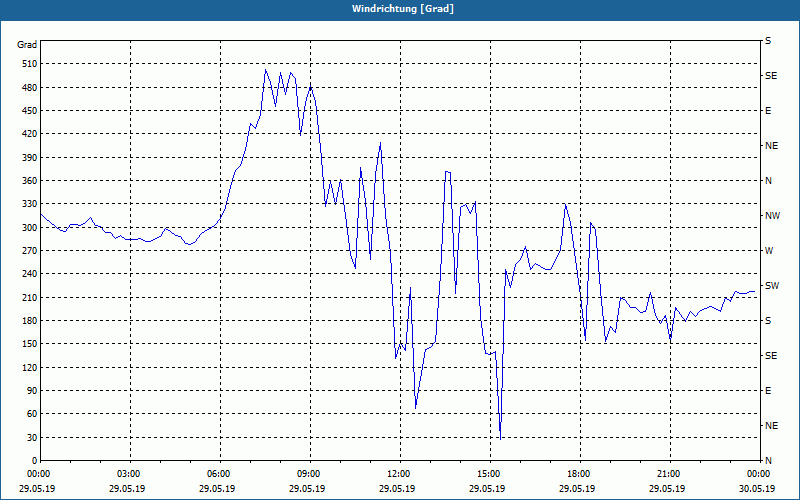
Task: Click the chart title "Windrichtung [Grad]"
Action: (403, 9)
